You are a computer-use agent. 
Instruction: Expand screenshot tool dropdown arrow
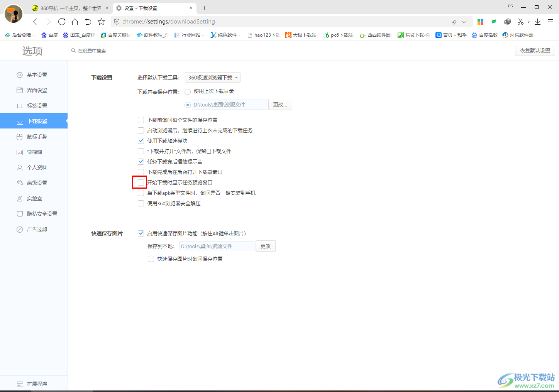529,22
